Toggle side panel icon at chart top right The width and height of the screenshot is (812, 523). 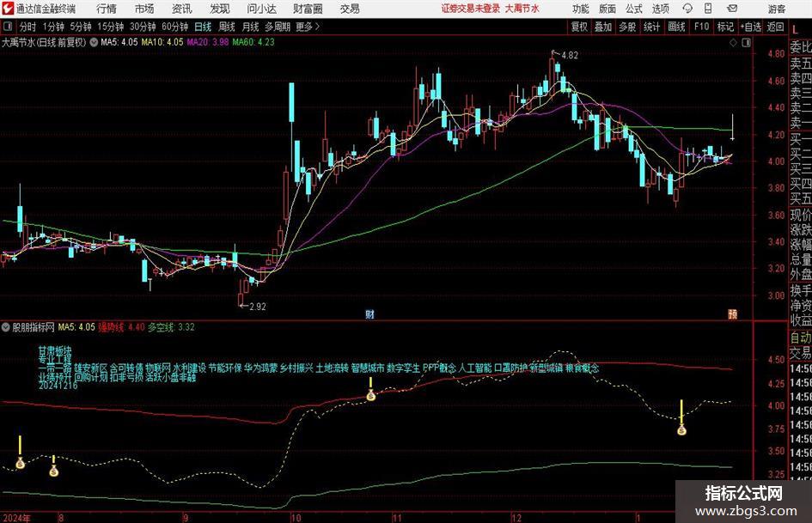click(x=746, y=43)
